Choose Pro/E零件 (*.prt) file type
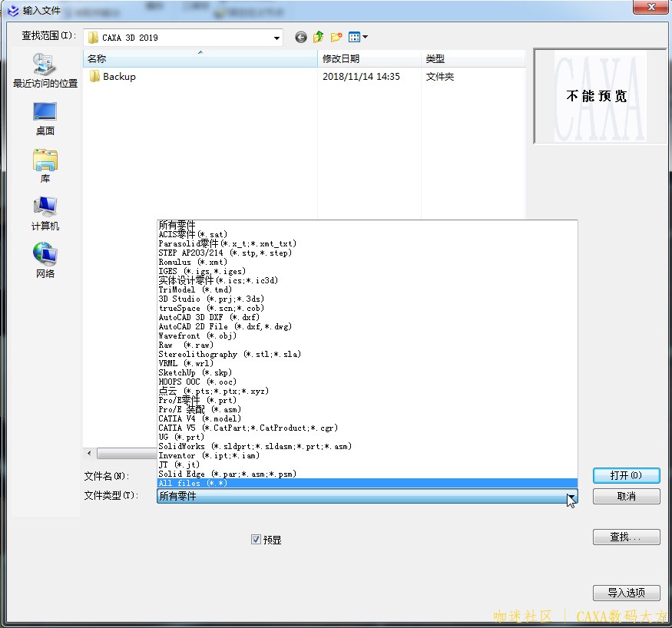The image size is (672, 628). click(x=367, y=400)
